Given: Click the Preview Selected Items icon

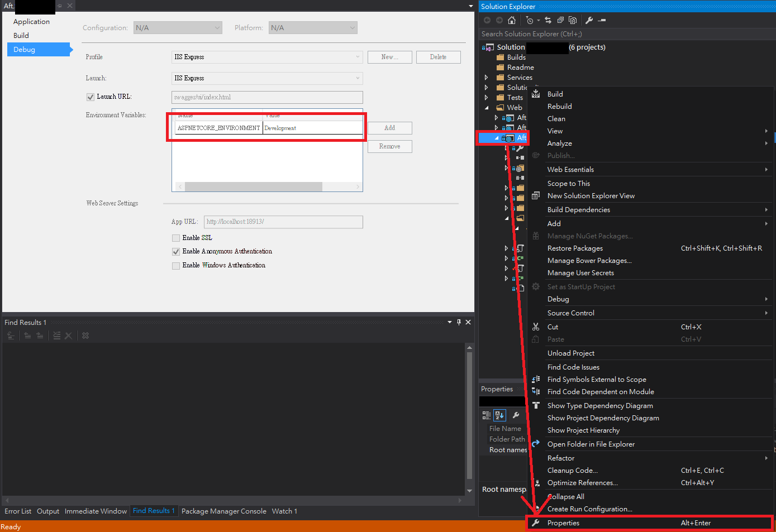Looking at the screenshot, I should tap(602, 20).
